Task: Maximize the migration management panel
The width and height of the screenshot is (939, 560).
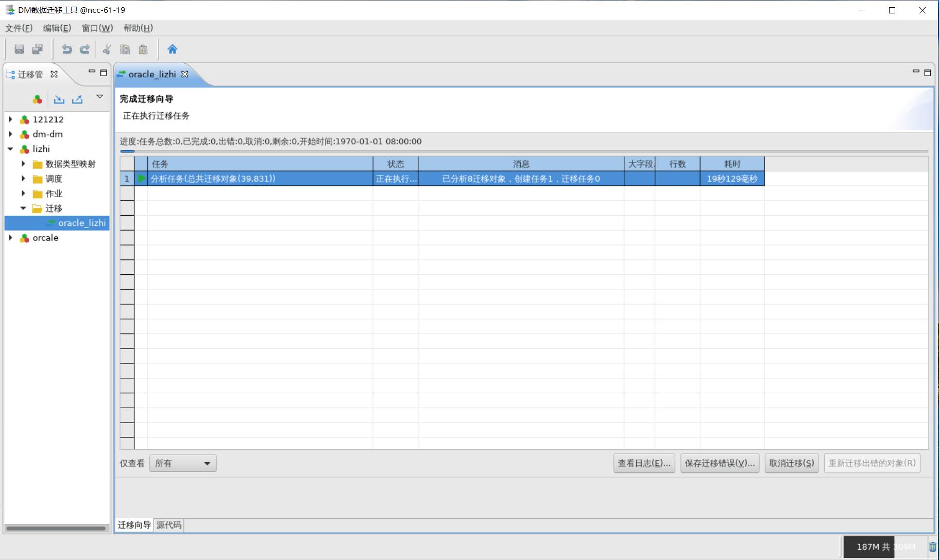Action: (104, 73)
